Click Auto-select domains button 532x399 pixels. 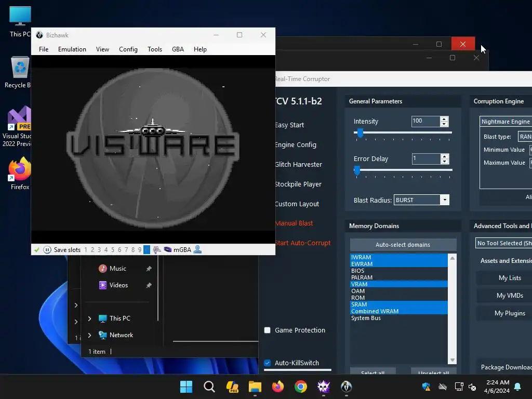click(403, 245)
